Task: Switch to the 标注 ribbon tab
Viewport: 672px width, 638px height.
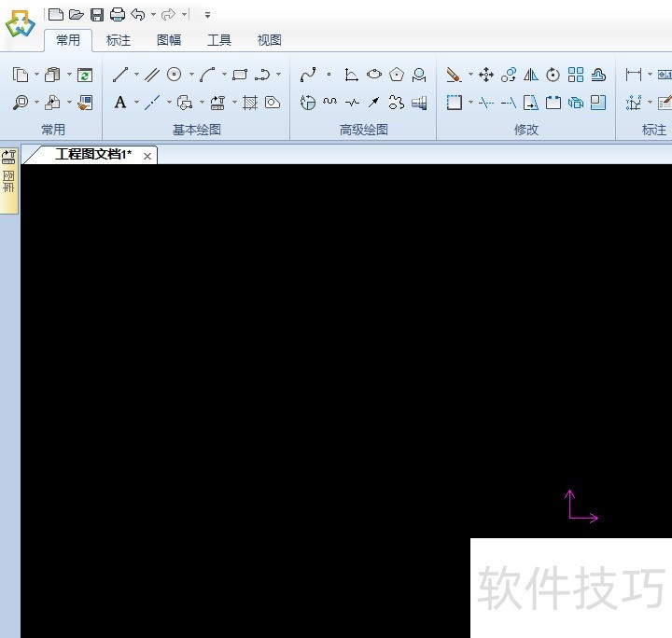Action: click(119, 40)
